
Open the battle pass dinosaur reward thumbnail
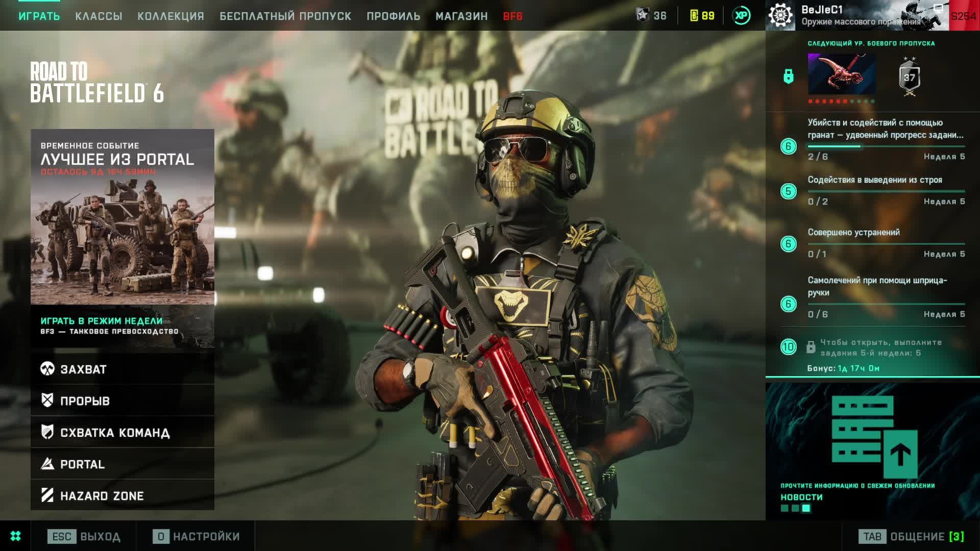point(842,74)
